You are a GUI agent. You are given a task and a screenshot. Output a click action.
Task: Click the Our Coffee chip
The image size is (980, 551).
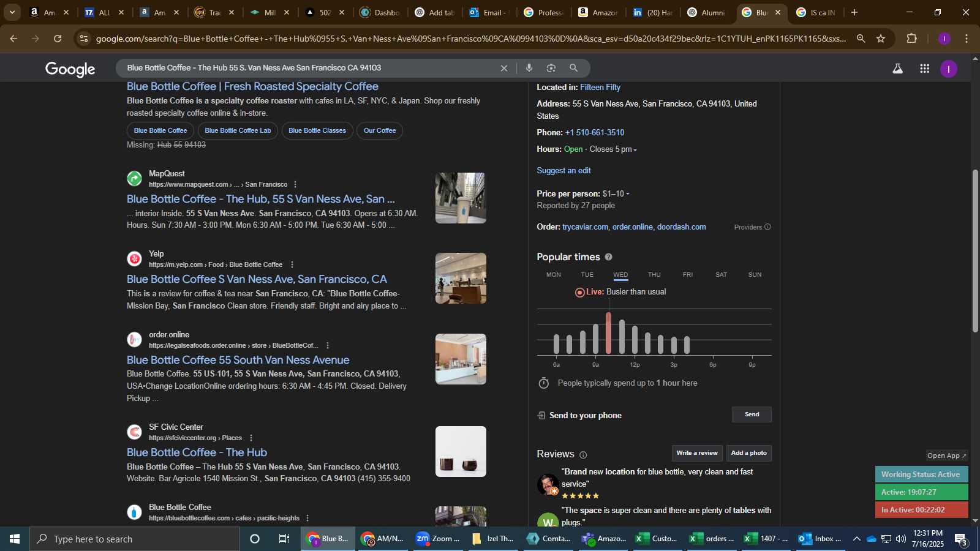pyautogui.click(x=380, y=130)
